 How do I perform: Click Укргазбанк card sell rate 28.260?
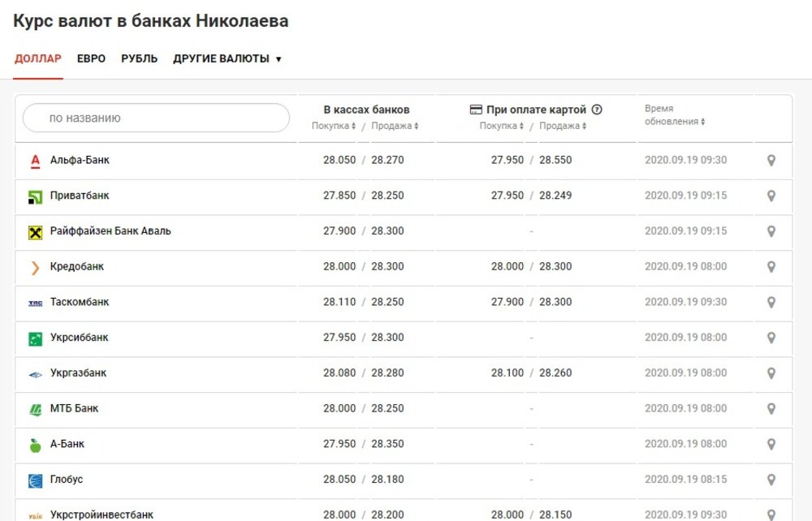point(555,372)
